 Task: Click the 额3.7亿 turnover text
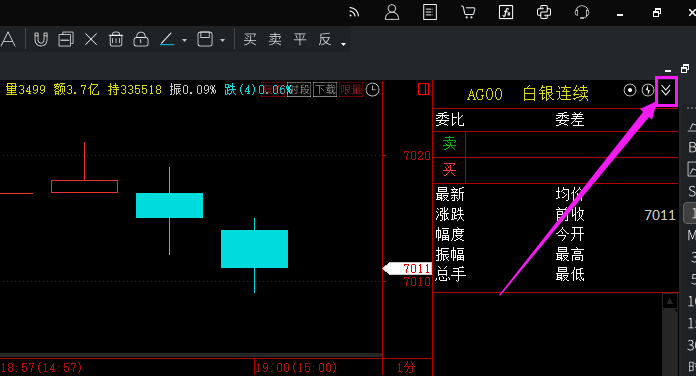click(x=76, y=90)
